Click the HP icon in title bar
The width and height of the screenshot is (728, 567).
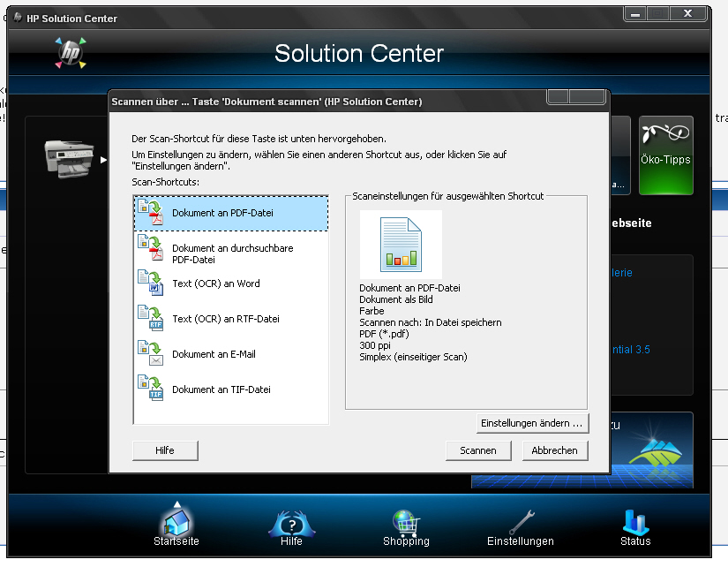(19, 18)
